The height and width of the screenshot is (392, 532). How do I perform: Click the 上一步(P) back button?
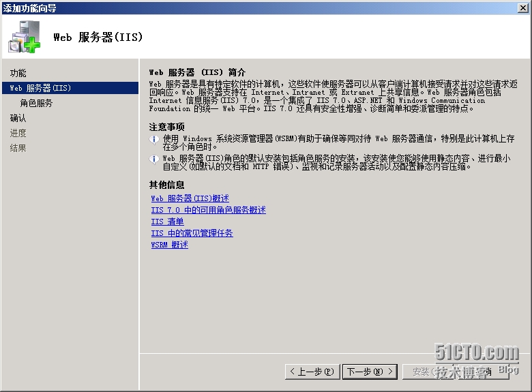click(x=312, y=372)
